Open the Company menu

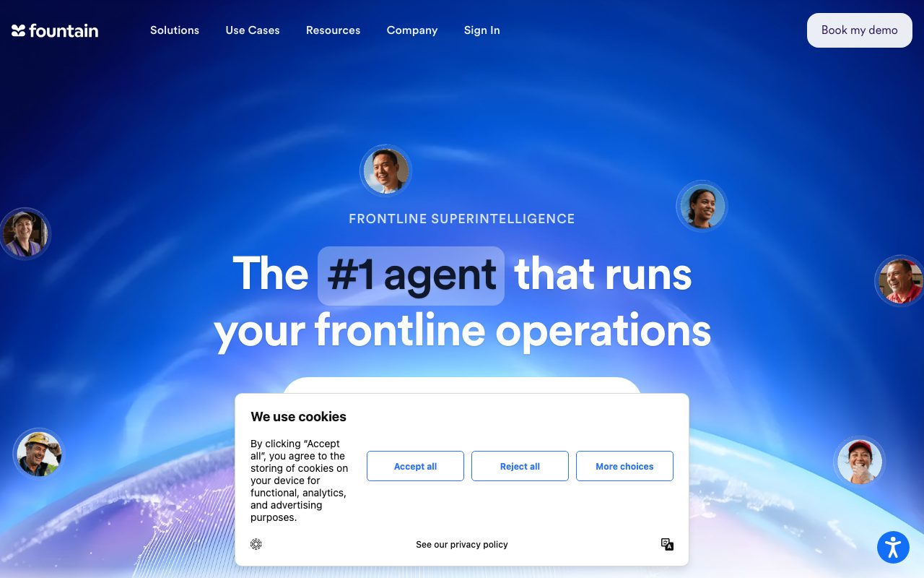tap(412, 30)
